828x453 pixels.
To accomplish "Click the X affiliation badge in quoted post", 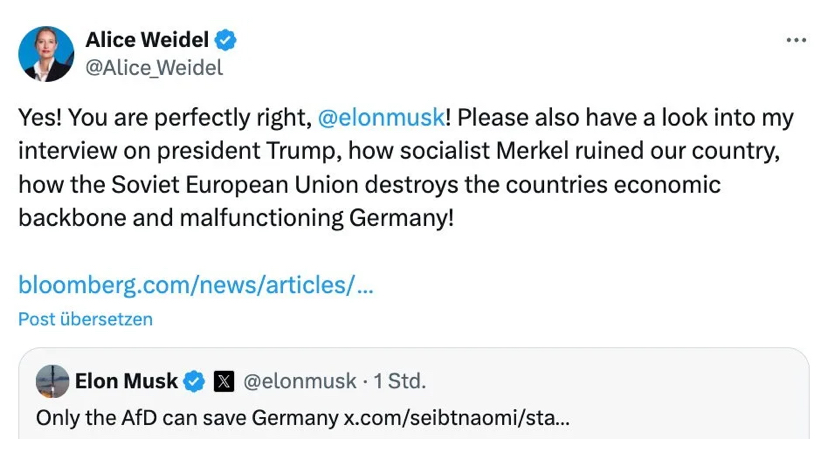I will (224, 381).
